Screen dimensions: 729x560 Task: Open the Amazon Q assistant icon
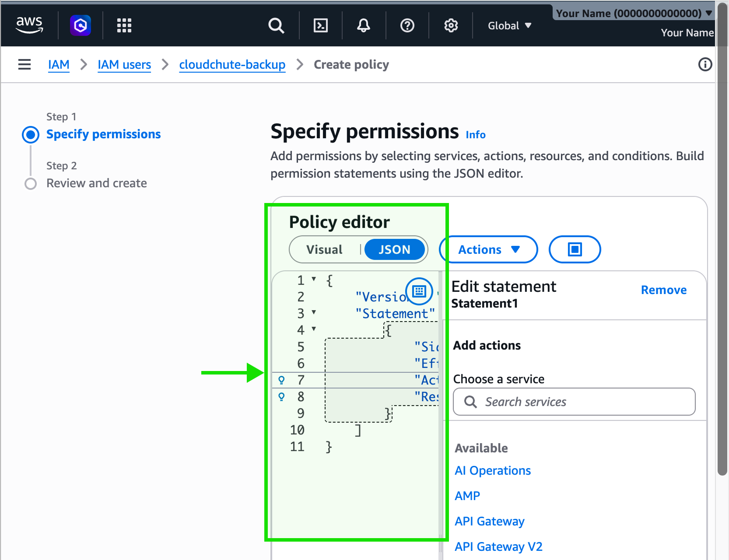pos(81,25)
